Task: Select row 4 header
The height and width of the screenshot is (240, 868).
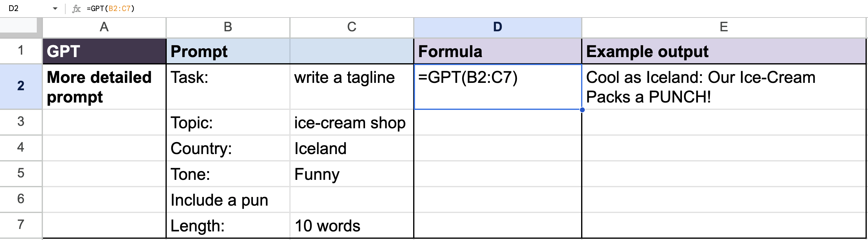Action: [x=21, y=148]
